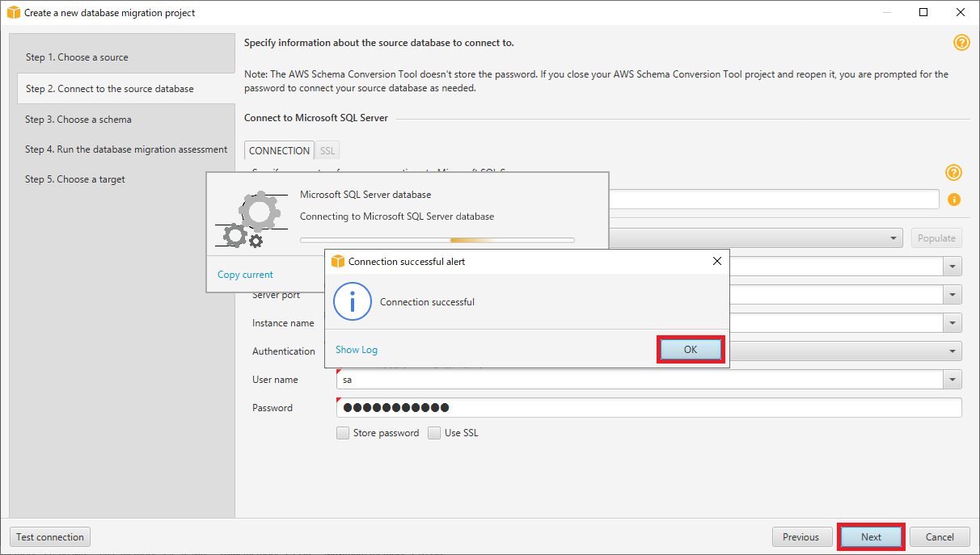This screenshot has width=980, height=555.
Task: Select Step 3. Choose a schema
Action: (x=78, y=120)
